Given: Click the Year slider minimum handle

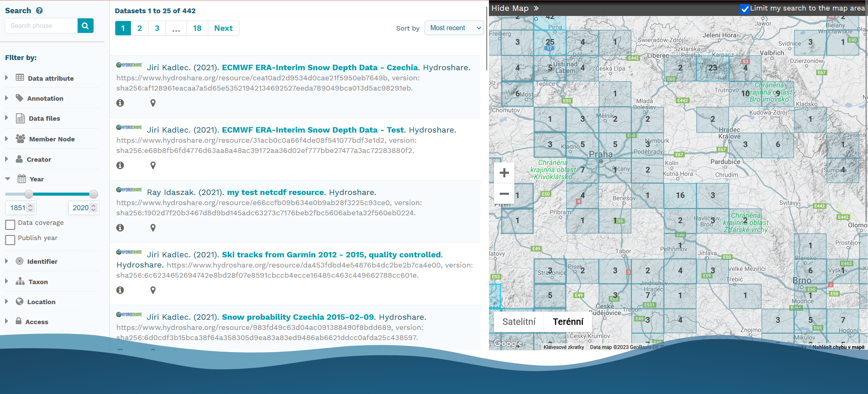Looking at the screenshot, I should click(x=29, y=194).
